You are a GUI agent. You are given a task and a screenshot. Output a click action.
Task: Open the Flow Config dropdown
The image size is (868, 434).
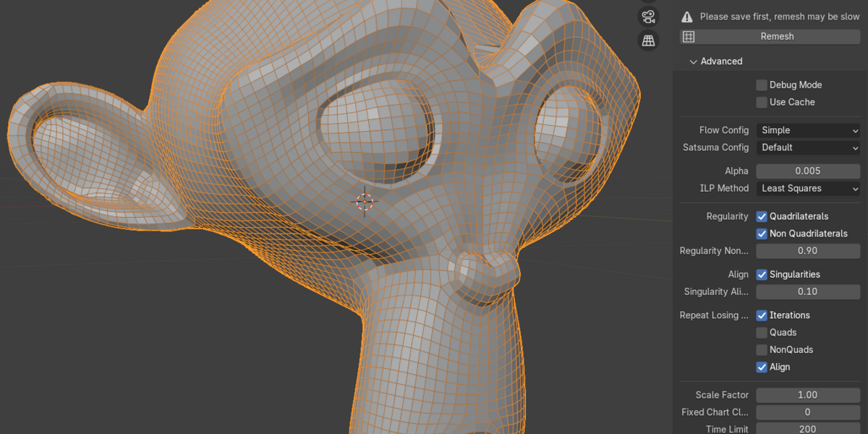pyautogui.click(x=808, y=130)
